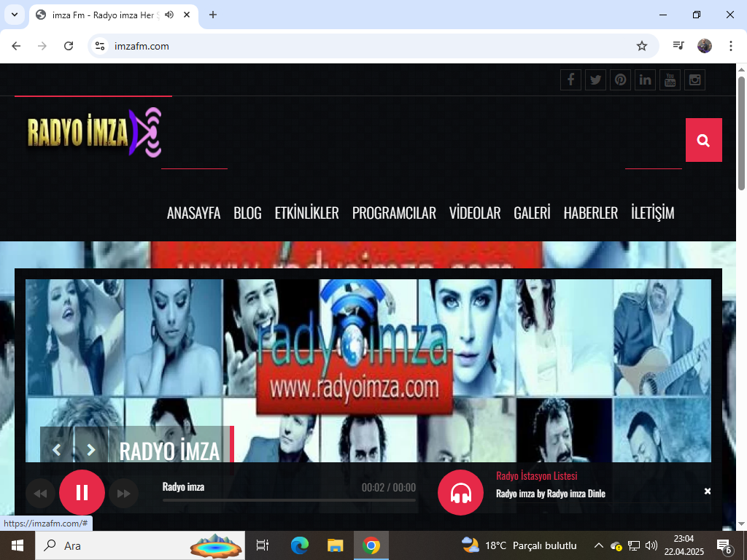747x560 pixels.
Task: Click the radyoimza banner image
Action: 368,370
